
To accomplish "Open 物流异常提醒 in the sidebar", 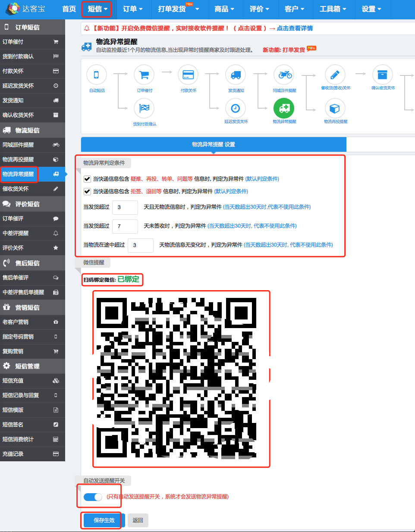I will (32, 174).
